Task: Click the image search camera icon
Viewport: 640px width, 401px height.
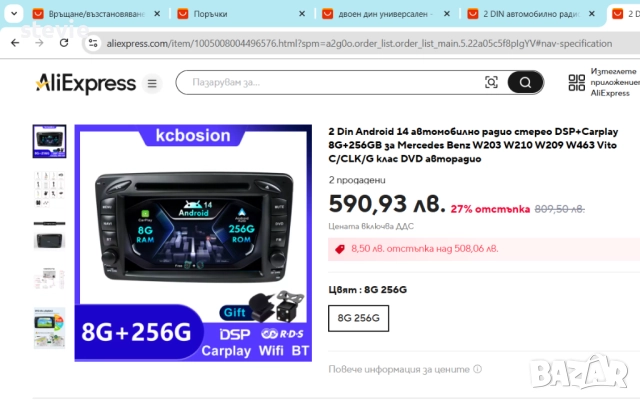Action: click(x=491, y=82)
